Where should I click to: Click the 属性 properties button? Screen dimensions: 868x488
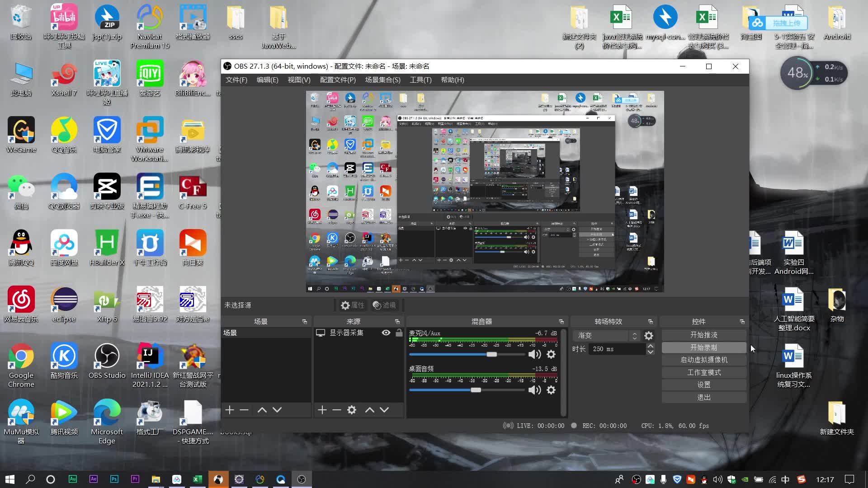click(353, 305)
